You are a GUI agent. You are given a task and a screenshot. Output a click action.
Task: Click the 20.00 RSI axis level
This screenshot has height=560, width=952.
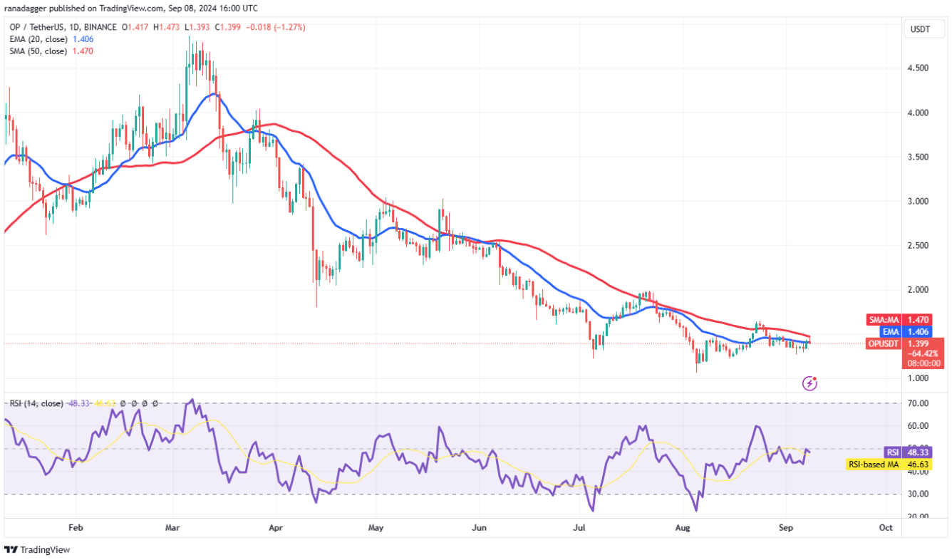click(x=917, y=517)
